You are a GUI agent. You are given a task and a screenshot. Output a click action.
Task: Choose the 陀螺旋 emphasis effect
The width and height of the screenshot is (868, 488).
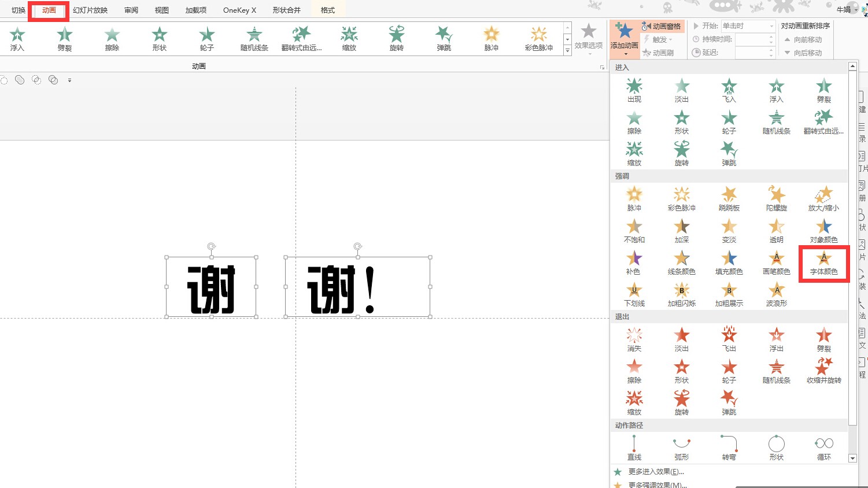pos(776,198)
